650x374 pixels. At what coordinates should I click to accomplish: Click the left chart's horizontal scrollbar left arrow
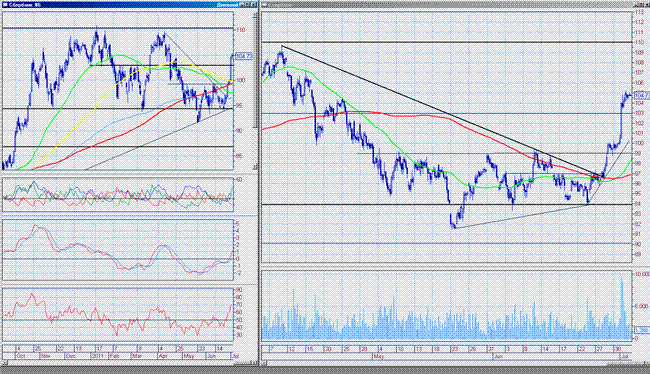[x=5, y=363]
